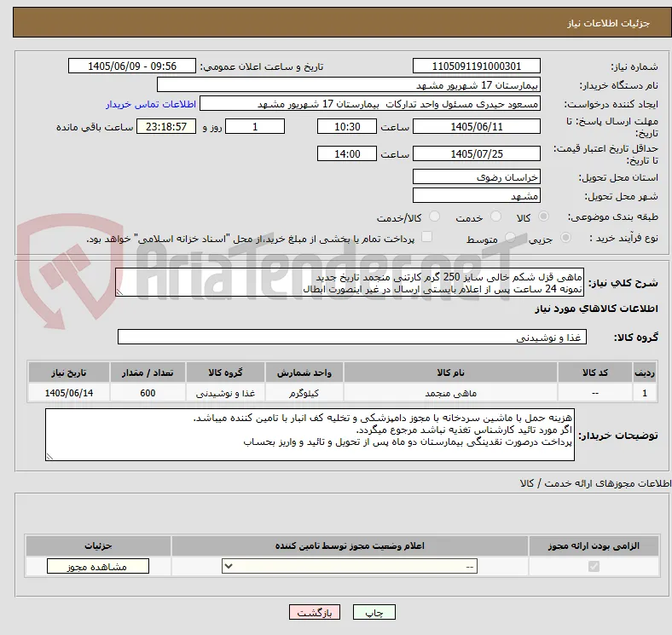672x635 pixels.
Task: Click the announcement date field 1405/06/09 - 09:56
Action: [132, 66]
